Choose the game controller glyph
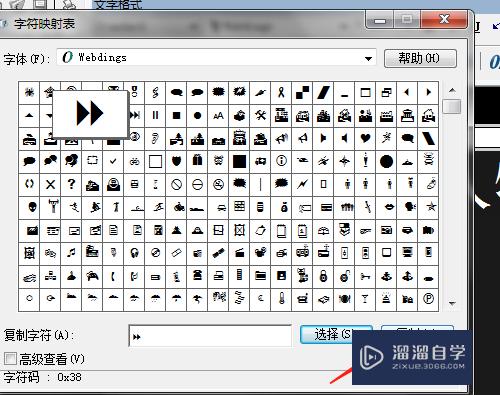 tap(92, 276)
